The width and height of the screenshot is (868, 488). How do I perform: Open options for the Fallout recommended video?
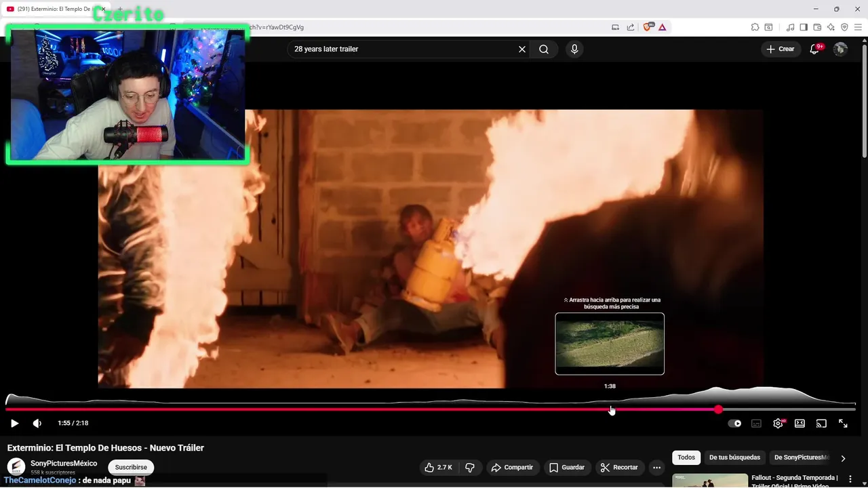click(x=850, y=479)
